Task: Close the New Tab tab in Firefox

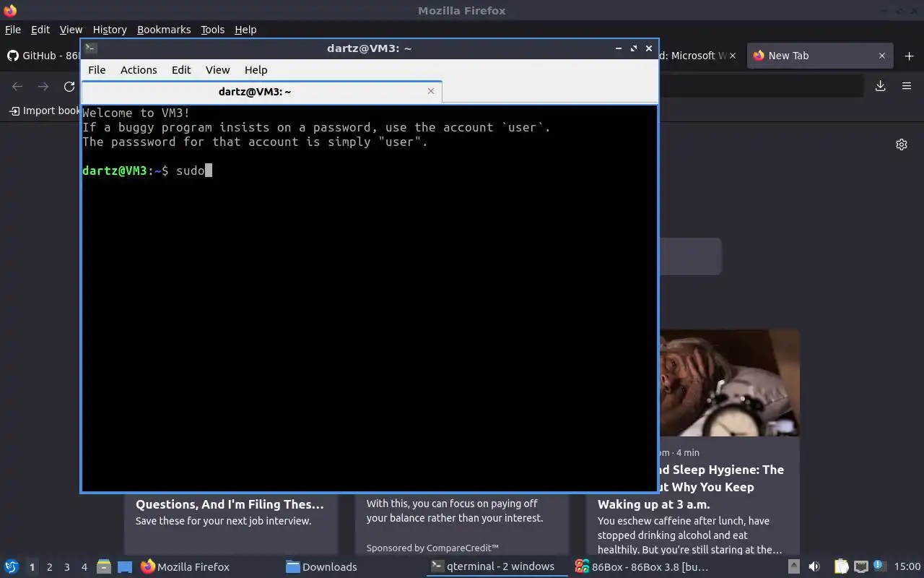Action: 882,56
